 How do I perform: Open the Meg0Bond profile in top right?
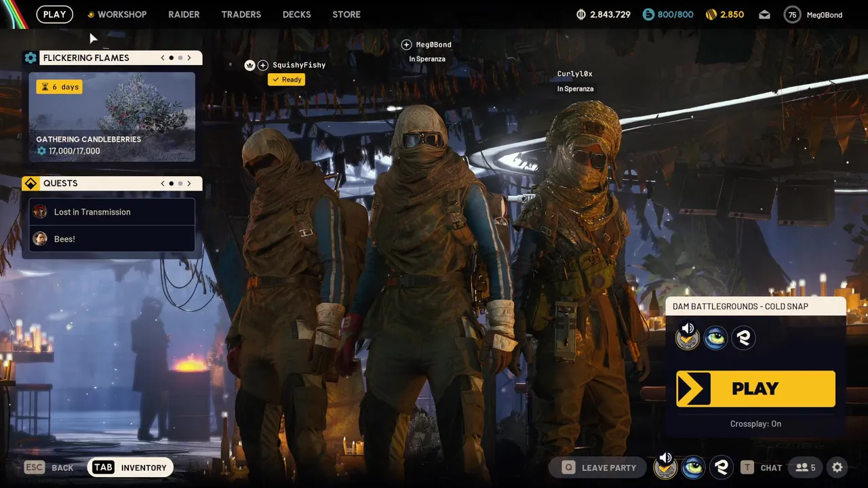click(825, 14)
